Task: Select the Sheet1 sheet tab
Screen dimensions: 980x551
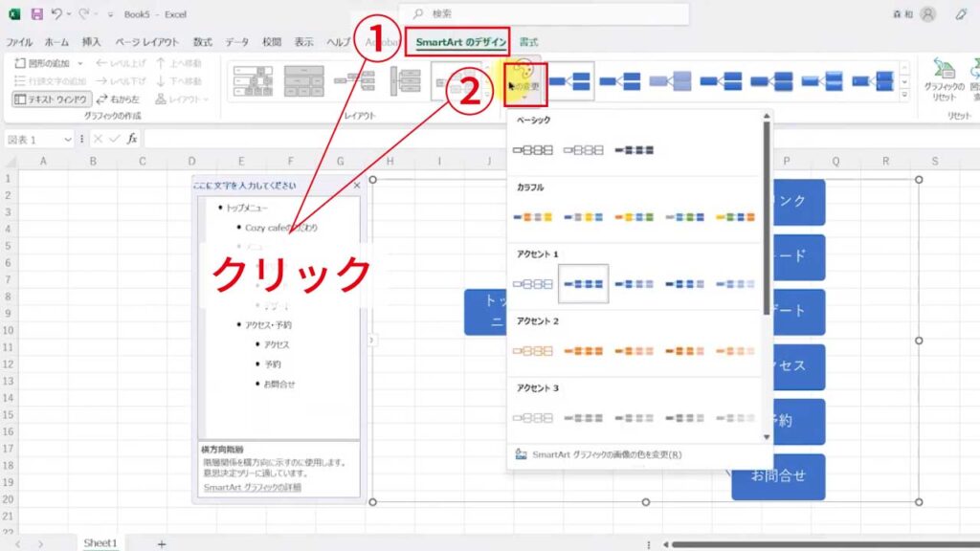Action: click(x=100, y=543)
